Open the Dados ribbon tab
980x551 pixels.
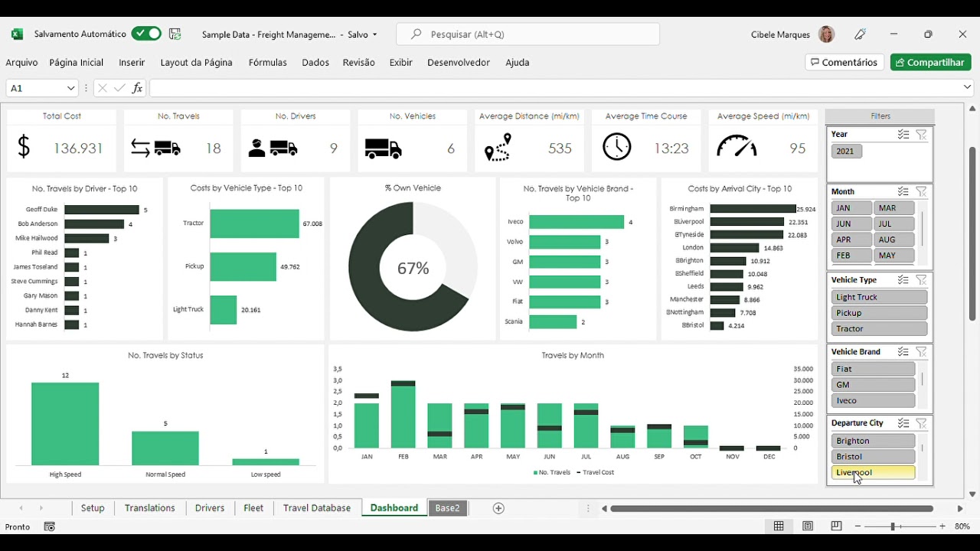315,63
